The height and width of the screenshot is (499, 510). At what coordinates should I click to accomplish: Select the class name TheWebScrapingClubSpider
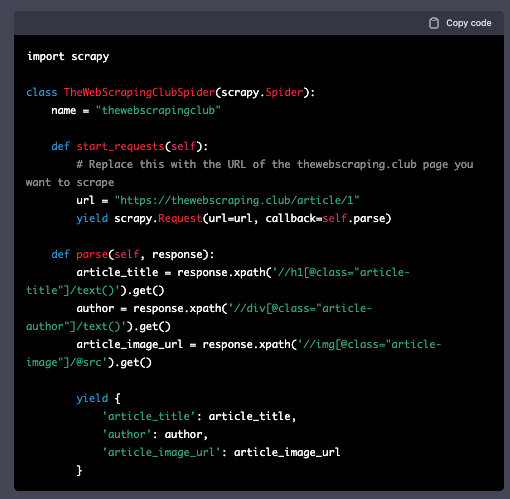139,92
